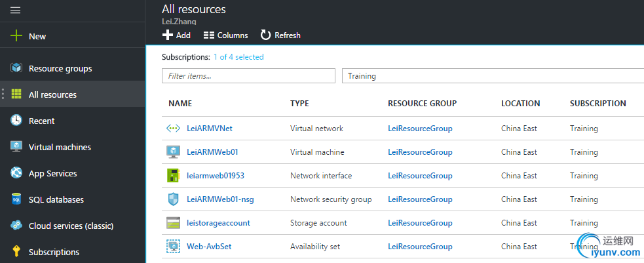Open the LeiARMVNet resource link
Screen dimensions: 644x263
pyautogui.click(x=210, y=129)
